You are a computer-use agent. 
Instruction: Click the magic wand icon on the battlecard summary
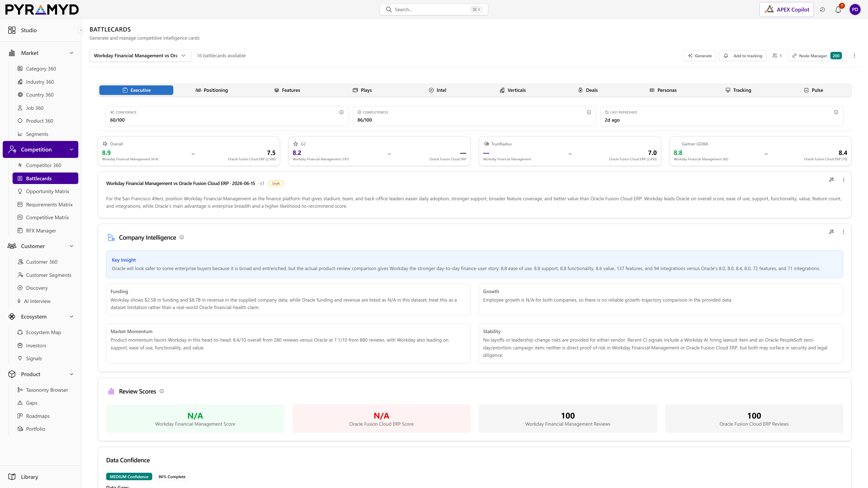[831, 179]
